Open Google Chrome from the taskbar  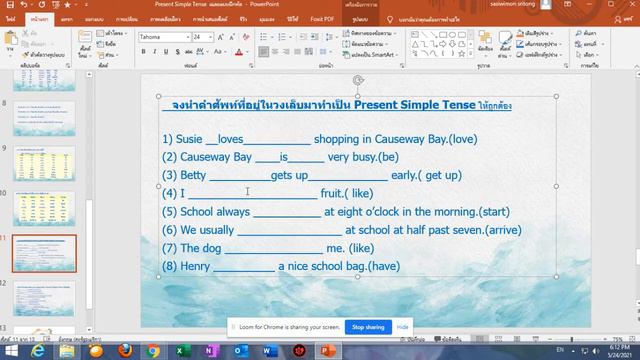(x=153, y=351)
